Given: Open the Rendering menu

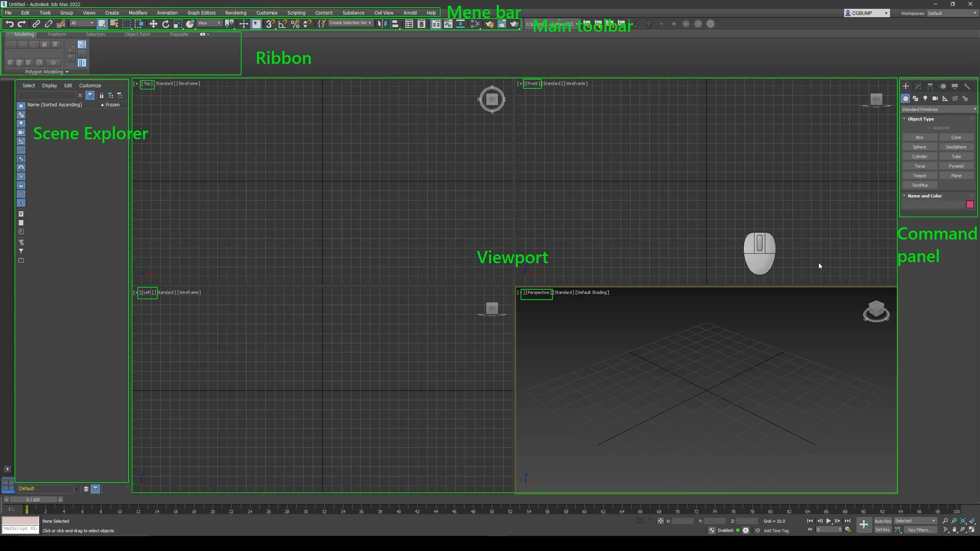Looking at the screenshot, I should pos(235,13).
